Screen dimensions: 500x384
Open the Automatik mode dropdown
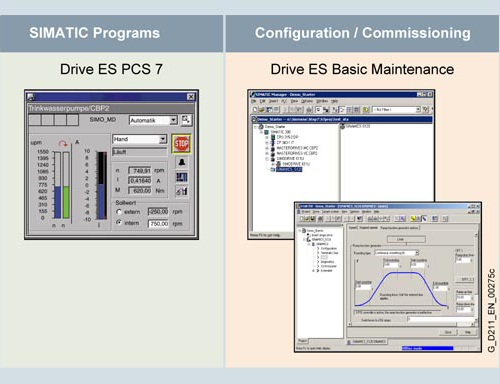(153, 120)
